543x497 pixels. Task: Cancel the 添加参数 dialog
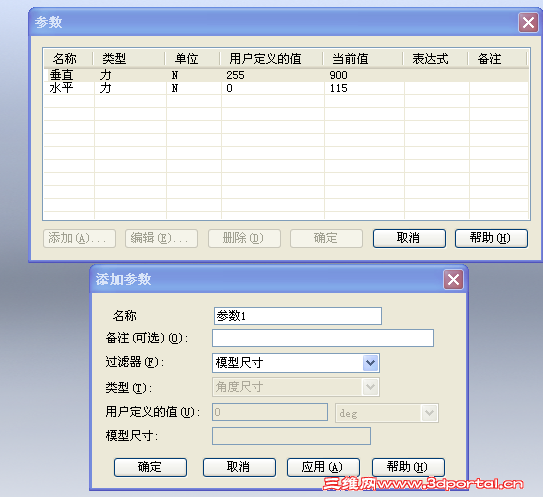click(239, 467)
